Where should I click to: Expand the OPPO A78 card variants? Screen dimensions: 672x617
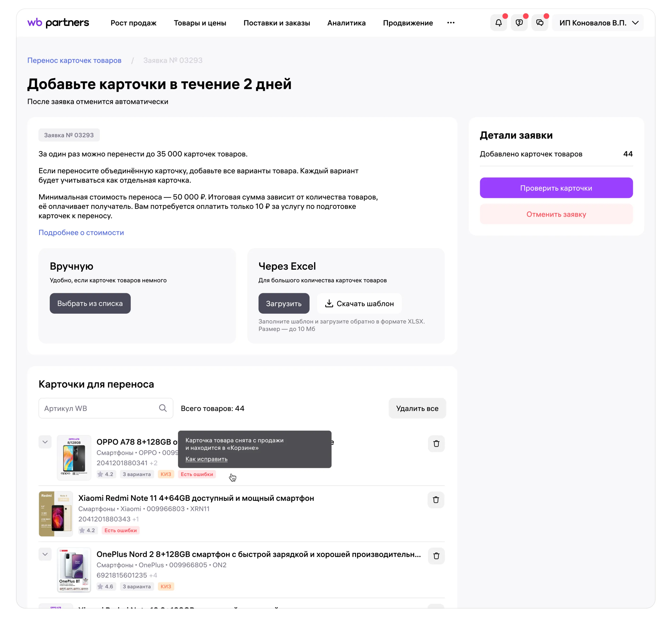pos(45,442)
